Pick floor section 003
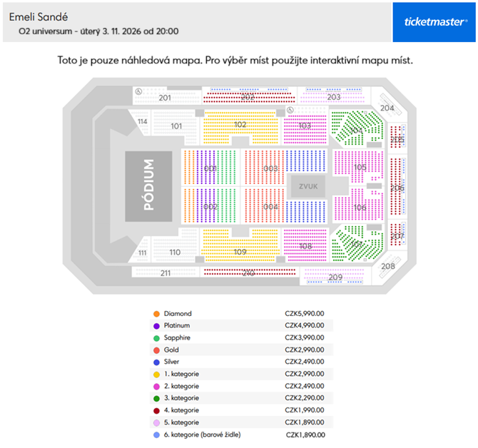Viewport: 478px width, 448px height. pos(270,168)
